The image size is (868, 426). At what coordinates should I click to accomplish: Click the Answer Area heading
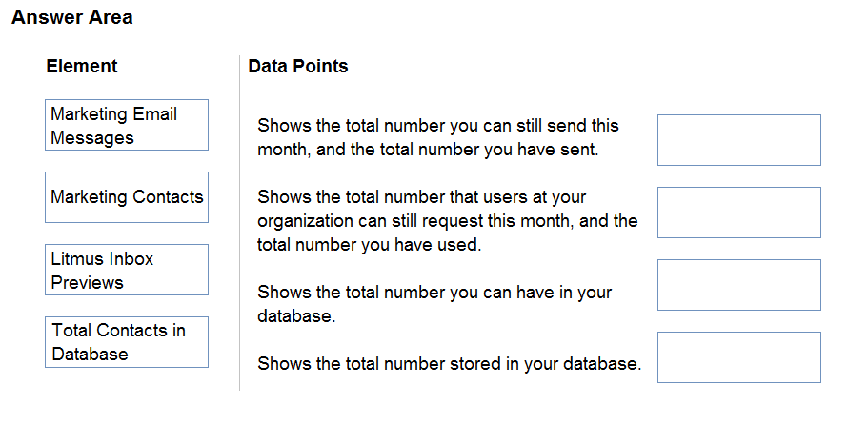pyautogui.click(x=72, y=18)
